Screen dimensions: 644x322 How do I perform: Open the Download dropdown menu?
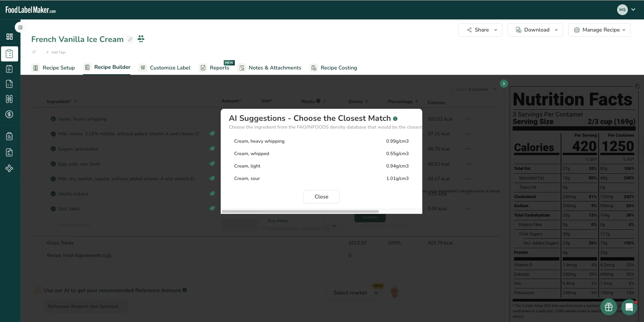[535, 30]
